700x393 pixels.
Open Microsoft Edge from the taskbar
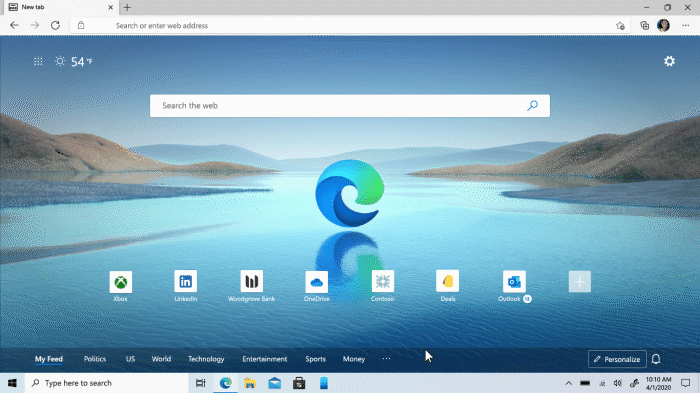[225, 383]
